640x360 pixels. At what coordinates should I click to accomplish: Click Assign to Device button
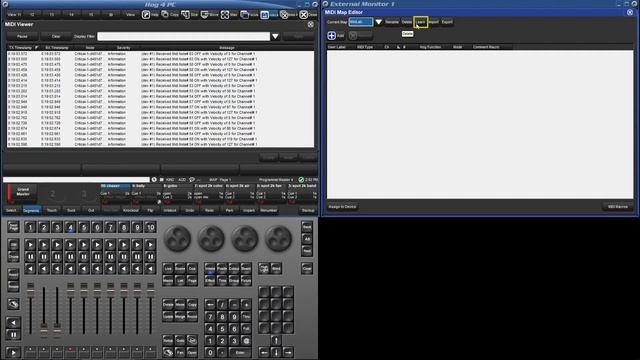(342, 207)
